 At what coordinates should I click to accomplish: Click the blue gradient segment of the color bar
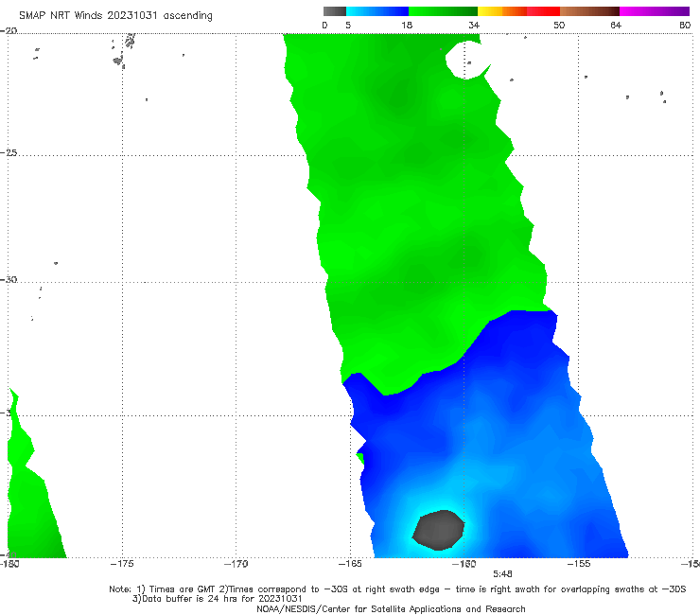[377, 11]
